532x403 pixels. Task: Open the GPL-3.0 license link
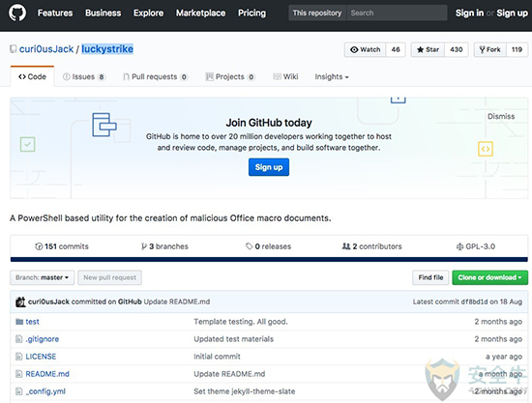coord(476,246)
